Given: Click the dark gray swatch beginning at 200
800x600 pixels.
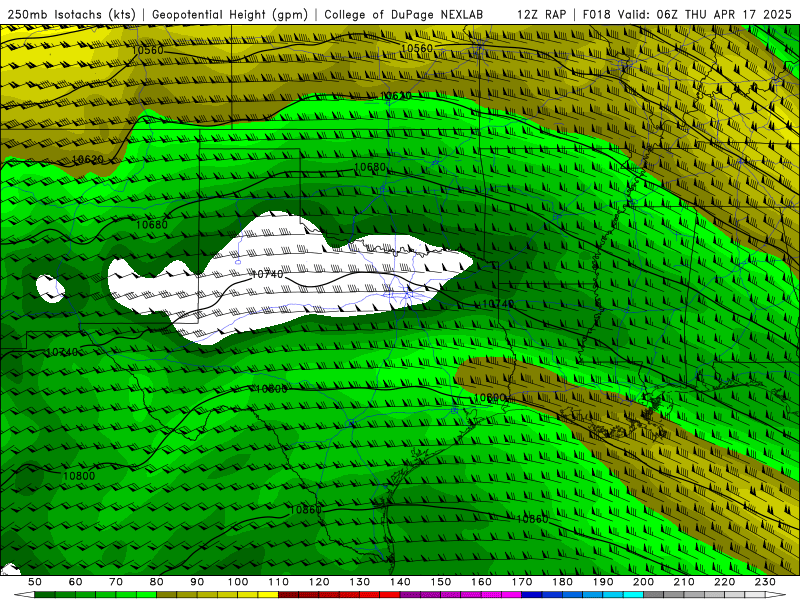Looking at the screenshot, I should click(654, 594).
